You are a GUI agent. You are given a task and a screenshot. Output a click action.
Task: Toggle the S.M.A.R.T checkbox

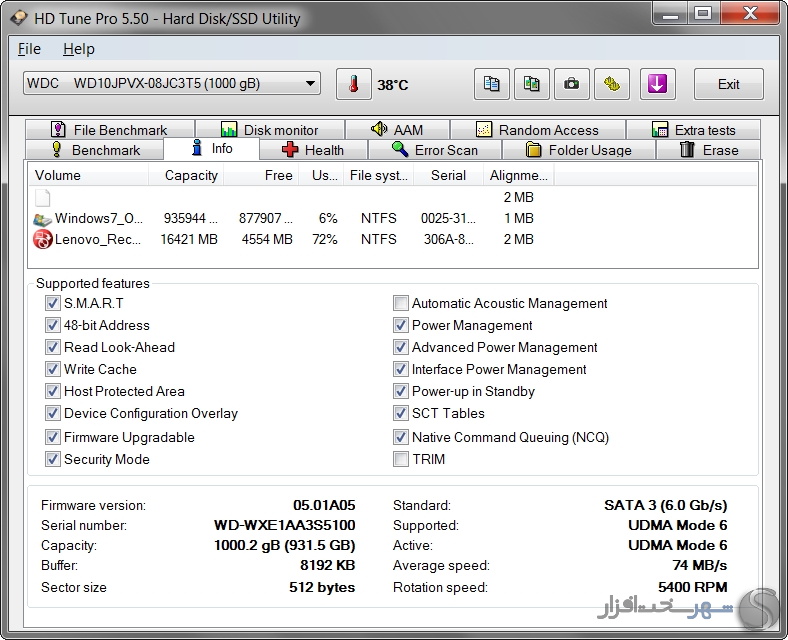coord(52,303)
